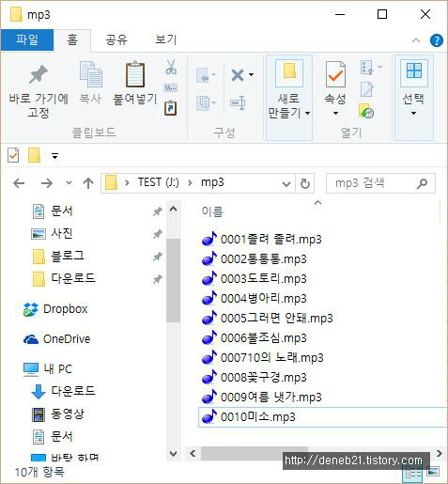Open 문서 pinned in quick access
Image resolution: width=448 pixels, height=484 pixels.
click(x=62, y=211)
